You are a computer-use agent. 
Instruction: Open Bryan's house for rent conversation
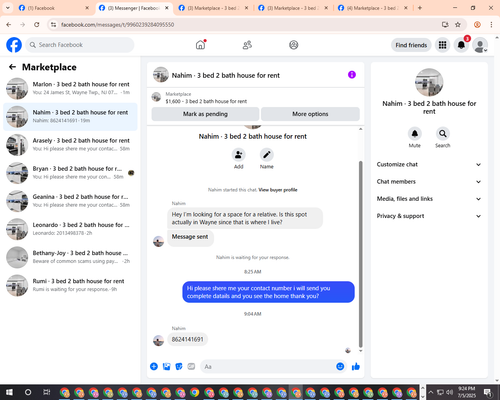pyautogui.click(x=70, y=173)
